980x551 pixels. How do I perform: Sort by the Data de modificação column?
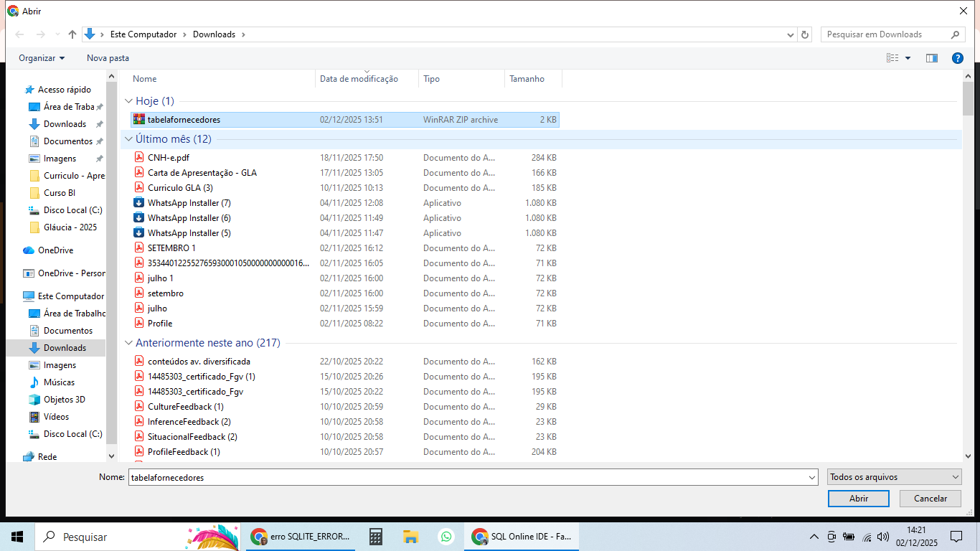pyautogui.click(x=367, y=79)
